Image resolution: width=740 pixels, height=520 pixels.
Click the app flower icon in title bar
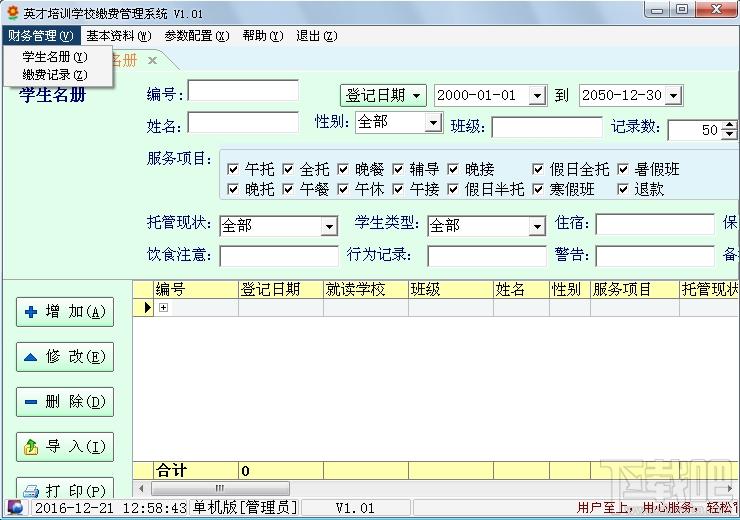coord(13,12)
